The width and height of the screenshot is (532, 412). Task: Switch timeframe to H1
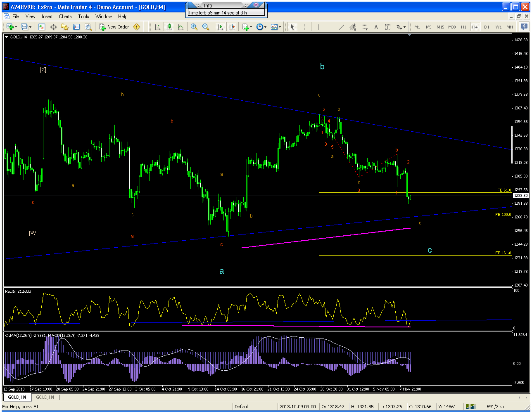[x=463, y=27]
